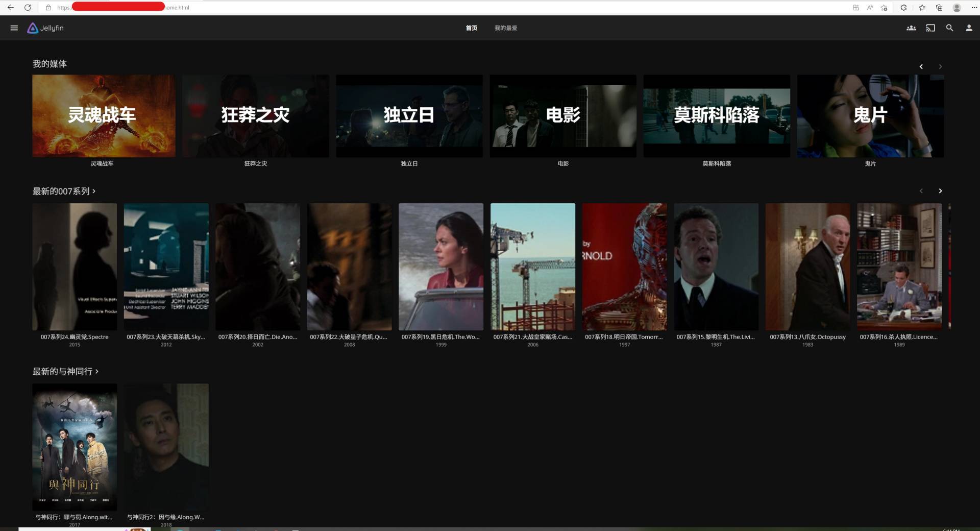Screen dimensions: 980x531
Task: Open 电影 library card
Action: coord(563,116)
